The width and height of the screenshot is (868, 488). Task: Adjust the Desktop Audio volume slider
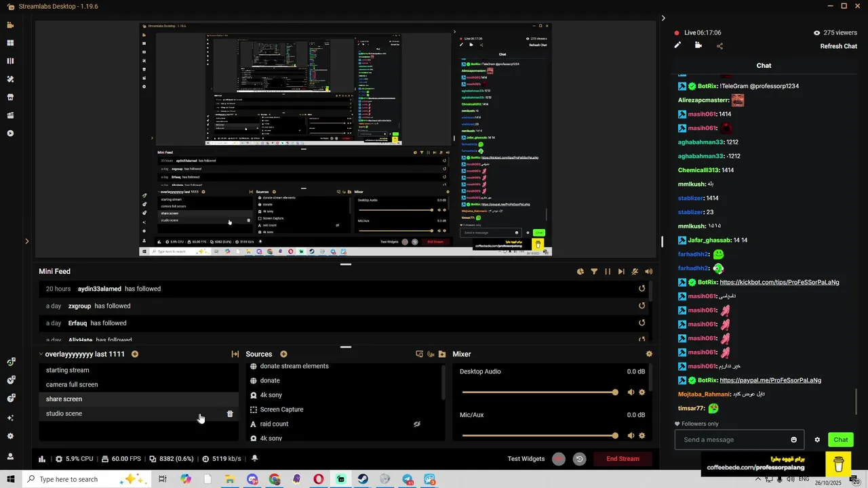(x=540, y=392)
